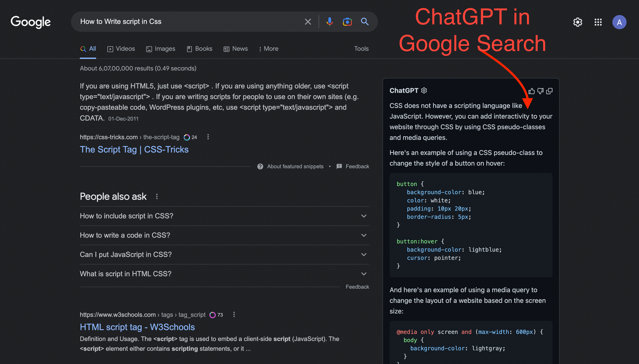Click the ChatGPT panel title
This screenshot has height=364, width=639.
click(x=404, y=91)
